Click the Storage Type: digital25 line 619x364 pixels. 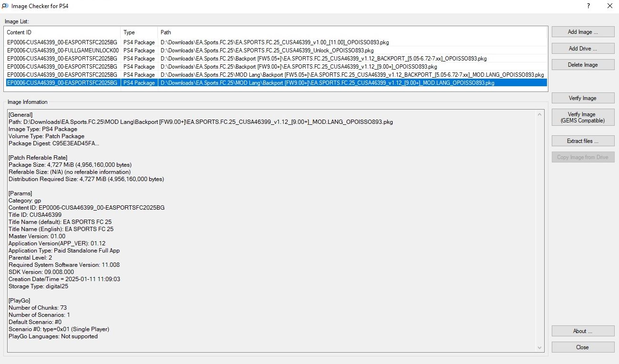(38, 286)
